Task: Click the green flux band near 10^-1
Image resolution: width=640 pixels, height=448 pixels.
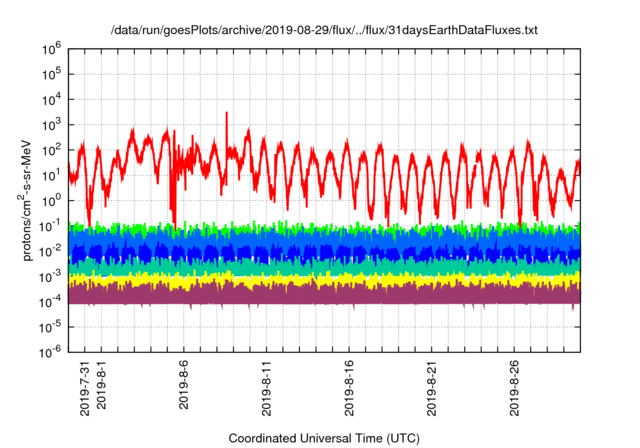Action: [330, 228]
